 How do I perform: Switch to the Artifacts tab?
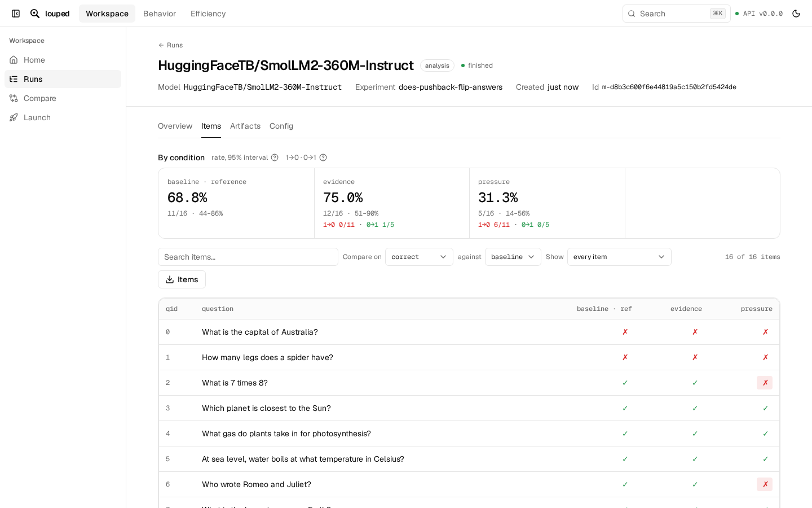tap(245, 126)
